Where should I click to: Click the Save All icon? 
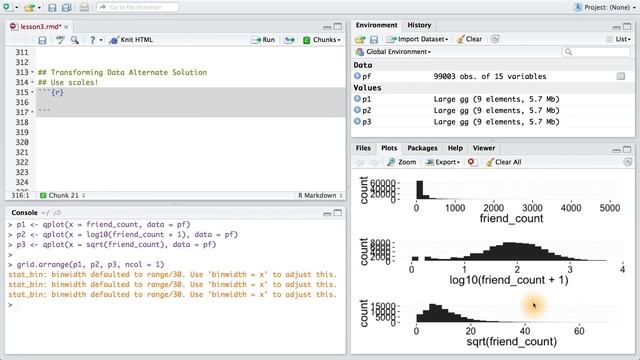coord(67,7)
